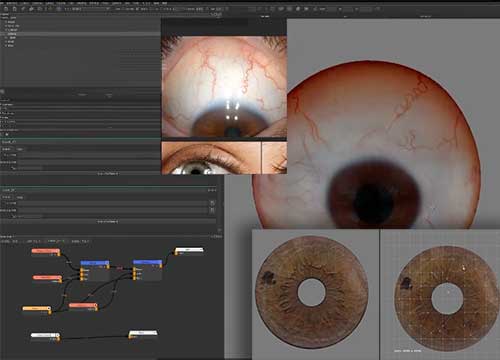500x360 pixels.
Task: Select the first blue node in graph
Action: [x=95, y=270]
